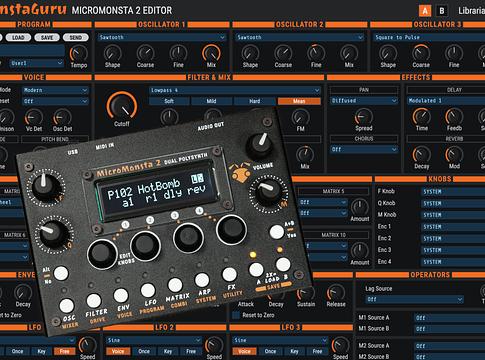Select Oscillator 2 Shape knob
The image size is (485, 360).
click(250, 53)
